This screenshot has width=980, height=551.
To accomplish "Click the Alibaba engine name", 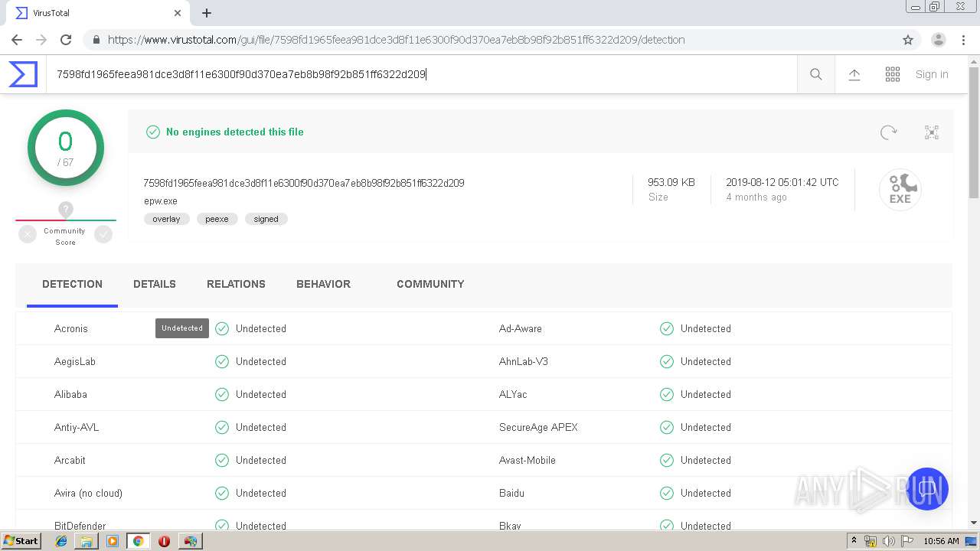I will coord(70,394).
